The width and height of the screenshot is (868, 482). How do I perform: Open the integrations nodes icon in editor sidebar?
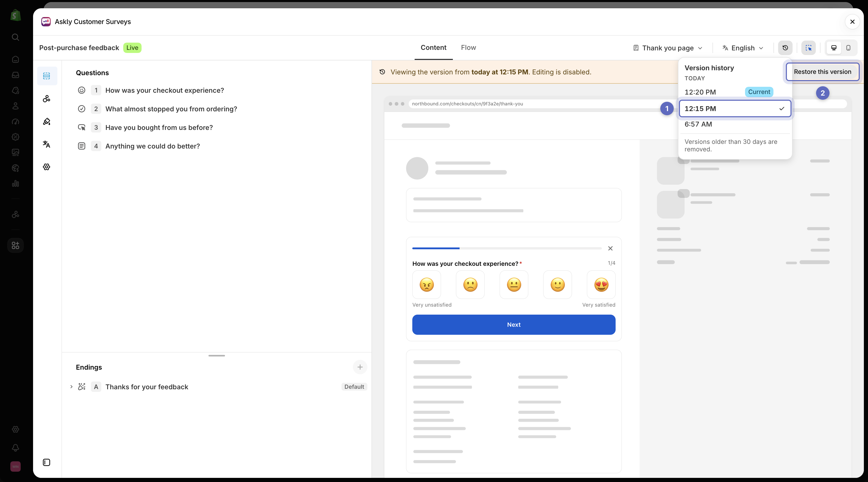47,99
